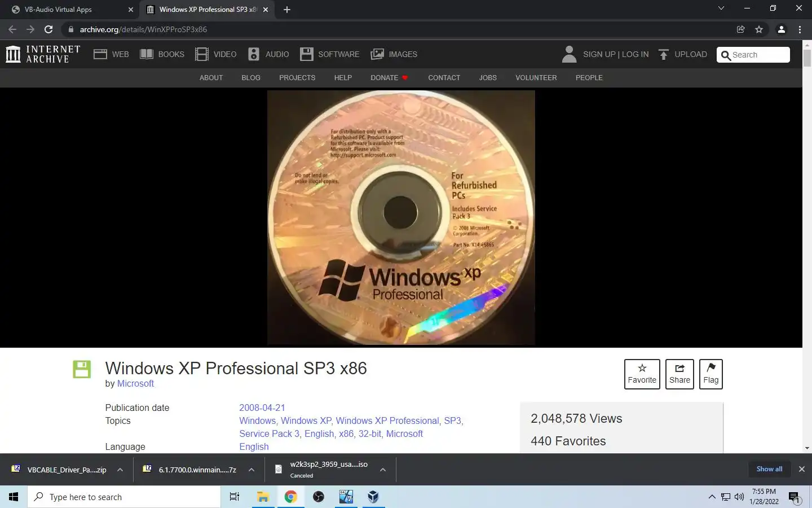Open the PEOPLE menu item
This screenshot has height=508, width=812.
[589, 78]
